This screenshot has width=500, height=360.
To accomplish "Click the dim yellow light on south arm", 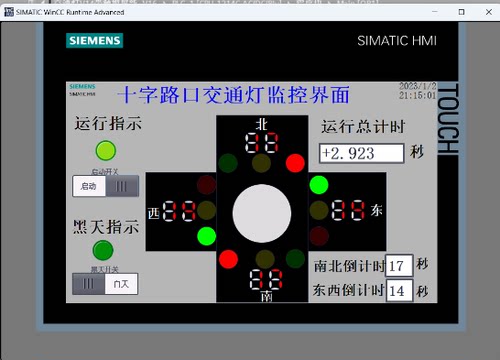I will [x=265, y=259].
